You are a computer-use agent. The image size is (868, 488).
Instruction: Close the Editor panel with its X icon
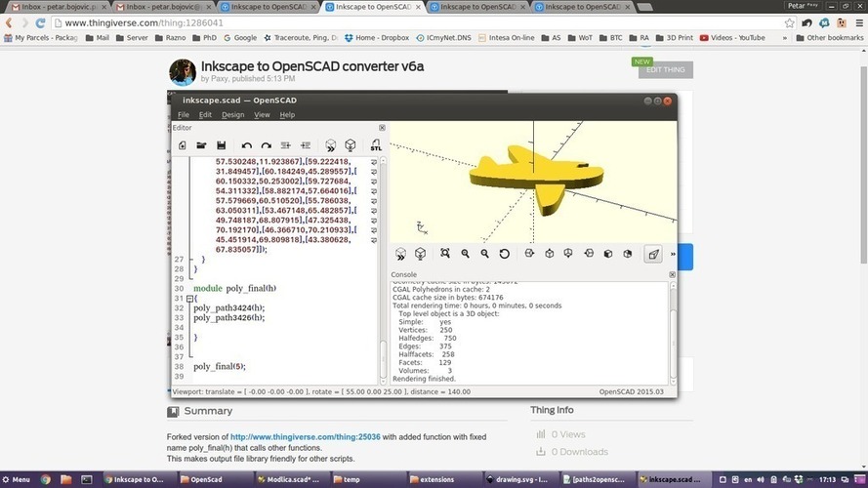(382, 128)
